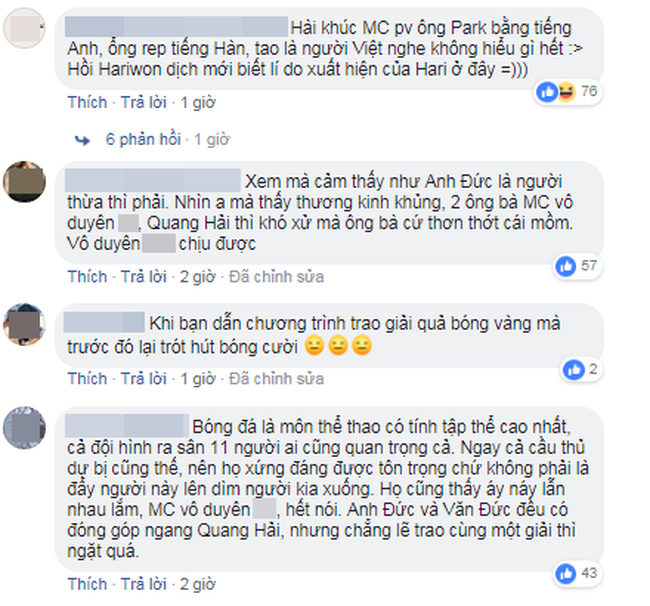This screenshot has height=606, width=650.
Task: Click Trả lời under the Hariwon comment
Action: click(x=144, y=102)
